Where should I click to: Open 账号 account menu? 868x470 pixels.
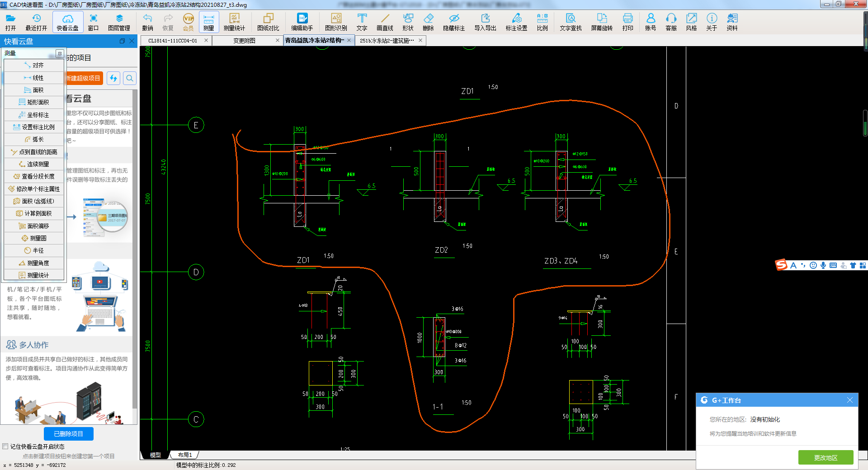[x=651, y=22]
